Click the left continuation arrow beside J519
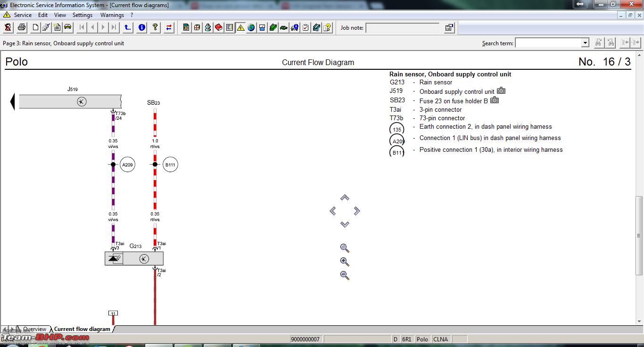The width and height of the screenshot is (644, 347). pos(13,101)
